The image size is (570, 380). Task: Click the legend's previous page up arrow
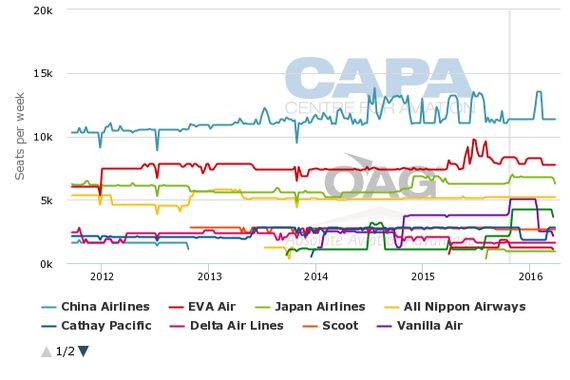coord(47,352)
